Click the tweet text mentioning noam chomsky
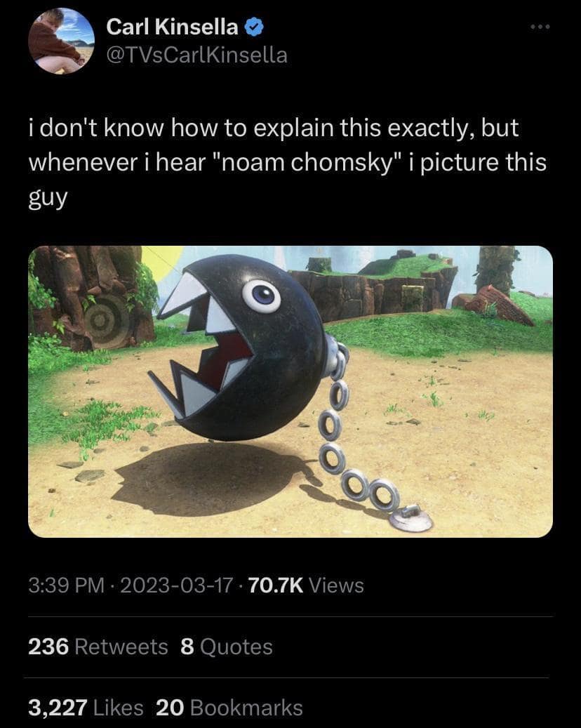The height and width of the screenshot is (728, 581). (x=287, y=162)
